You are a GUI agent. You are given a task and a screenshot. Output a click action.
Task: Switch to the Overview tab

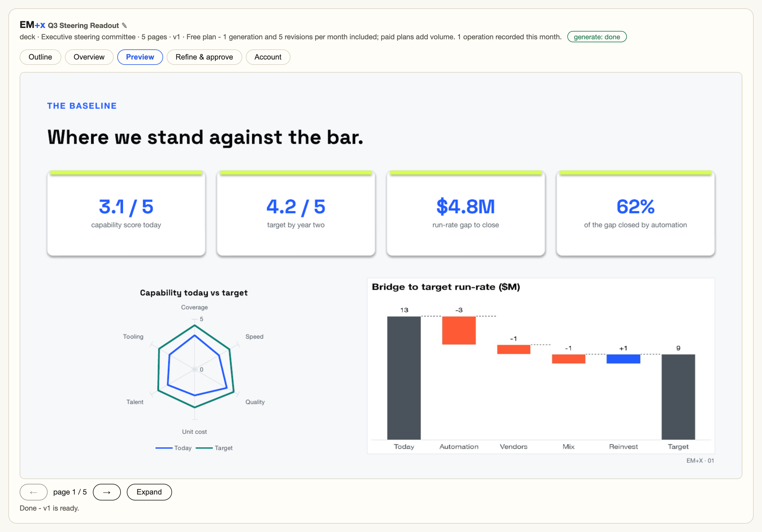(89, 57)
